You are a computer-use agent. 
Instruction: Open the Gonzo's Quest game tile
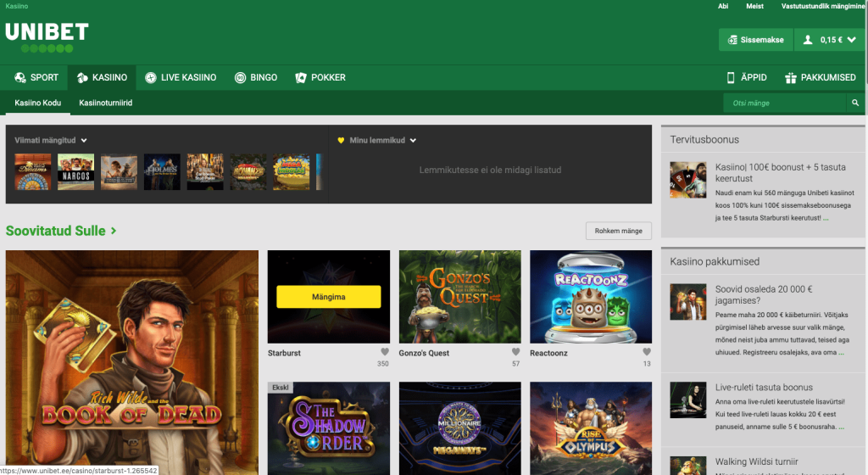tap(459, 297)
